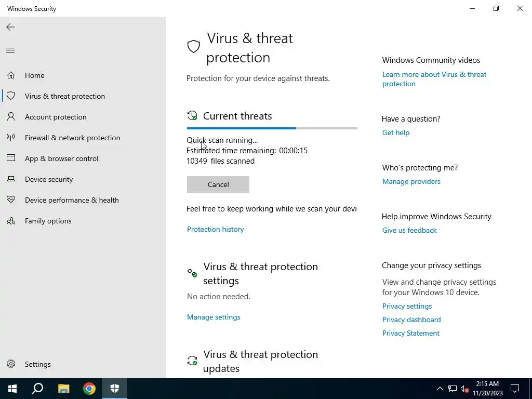Open Protection history link
Viewport: 532px width, 399px height.
(x=215, y=229)
